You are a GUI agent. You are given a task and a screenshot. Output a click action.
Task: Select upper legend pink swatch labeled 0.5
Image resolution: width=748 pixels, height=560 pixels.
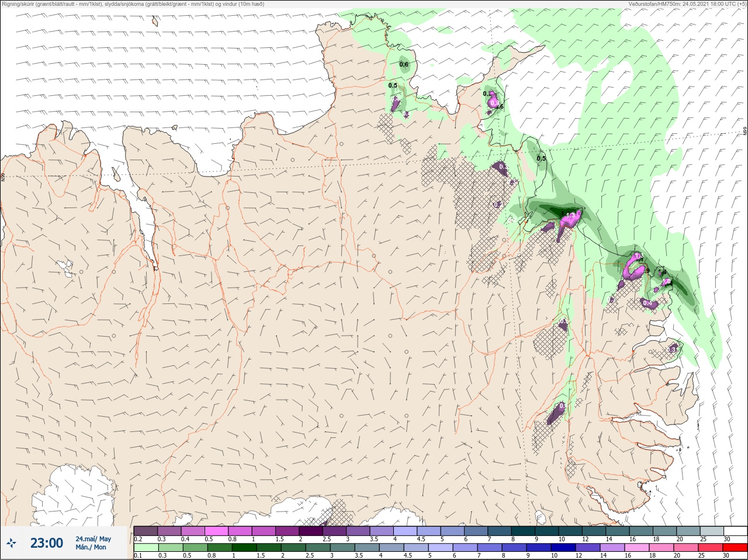(216, 531)
